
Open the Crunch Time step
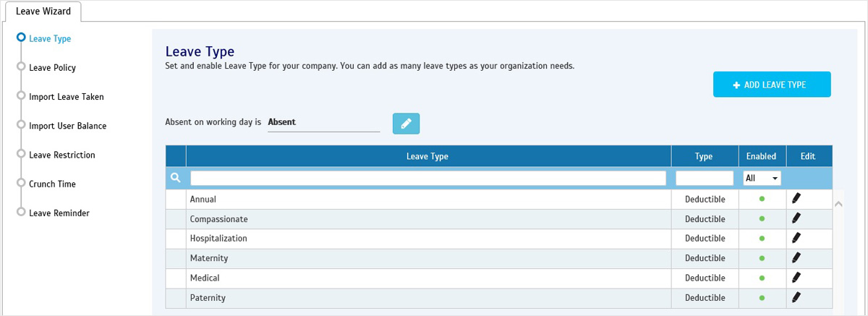pyautogui.click(x=52, y=184)
